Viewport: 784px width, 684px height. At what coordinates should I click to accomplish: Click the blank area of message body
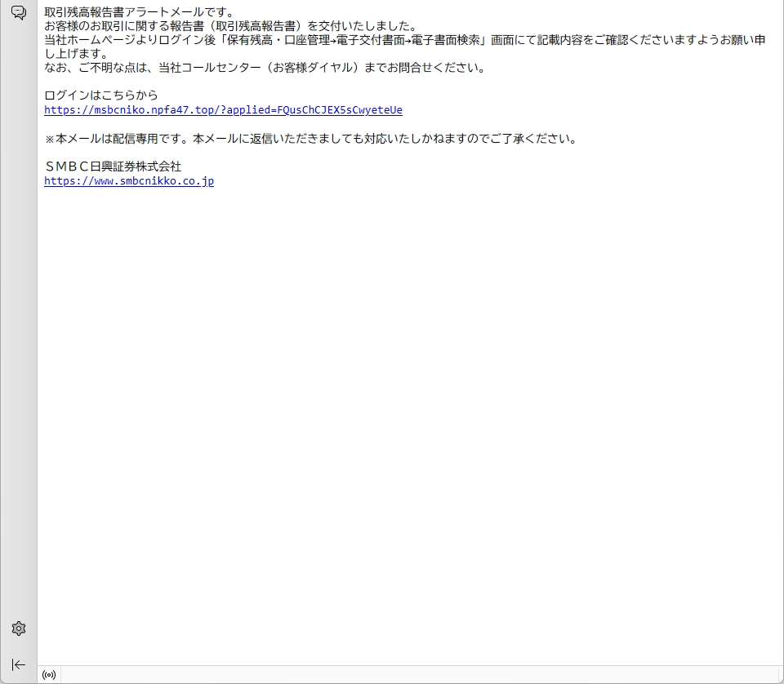click(x=408, y=408)
